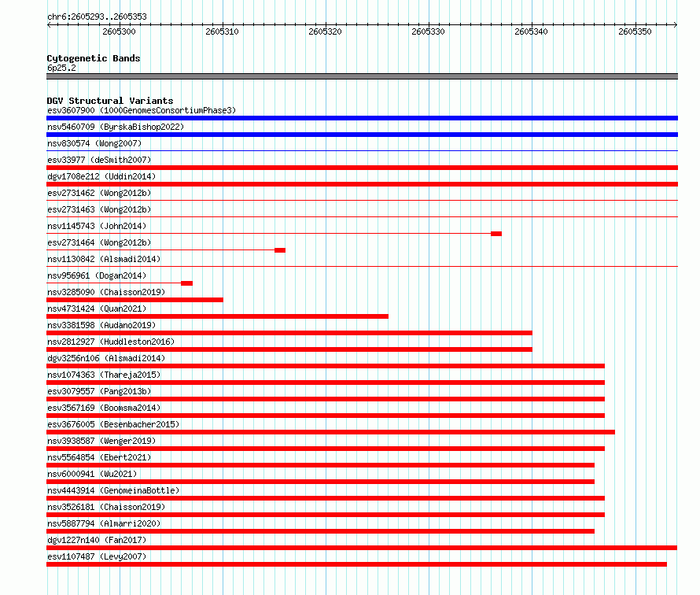This screenshot has width=700, height=595.
Task: Click the 2605350 ruler position label
Action: click(x=635, y=31)
